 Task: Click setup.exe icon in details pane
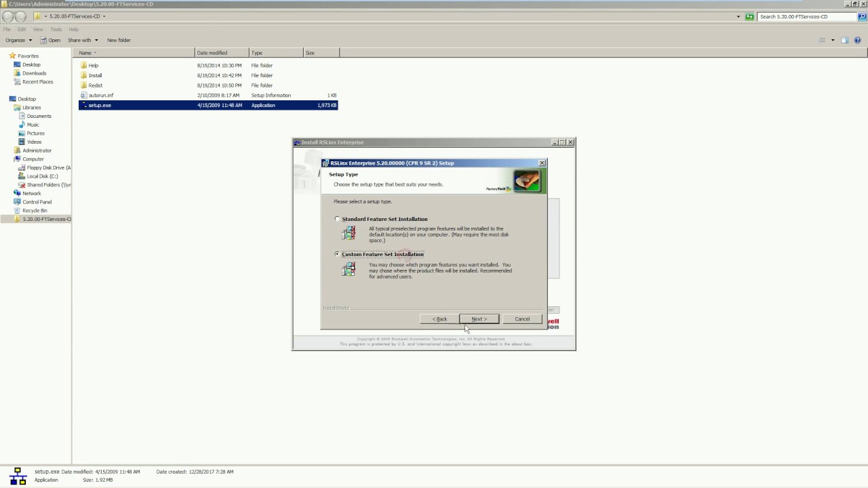click(x=18, y=476)
